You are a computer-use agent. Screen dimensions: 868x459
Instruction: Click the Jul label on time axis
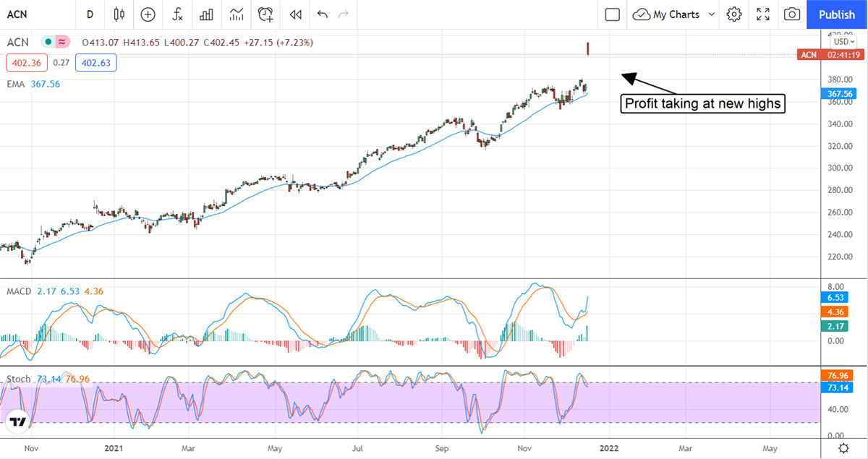[358, 448]
